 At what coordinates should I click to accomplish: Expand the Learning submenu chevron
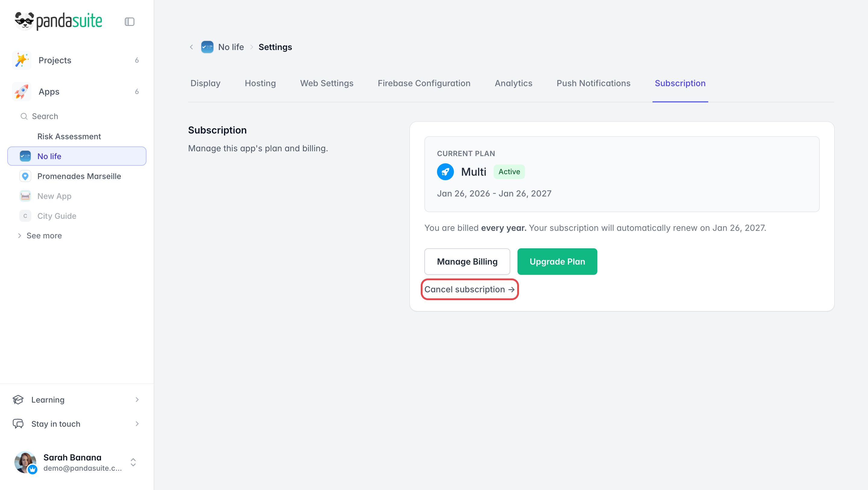point(137,400)
